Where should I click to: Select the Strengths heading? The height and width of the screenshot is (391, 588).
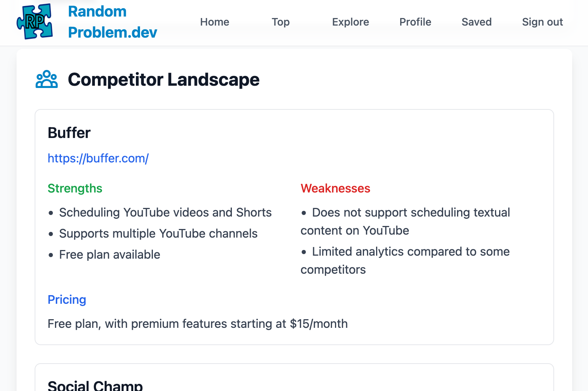point(75,188)
